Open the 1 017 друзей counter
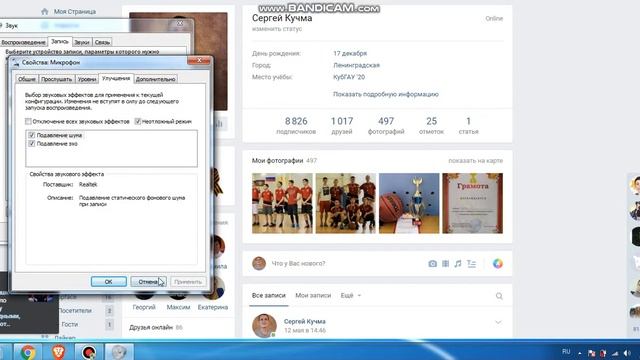Viewport: 640px width, 360px height. point(342,126)
